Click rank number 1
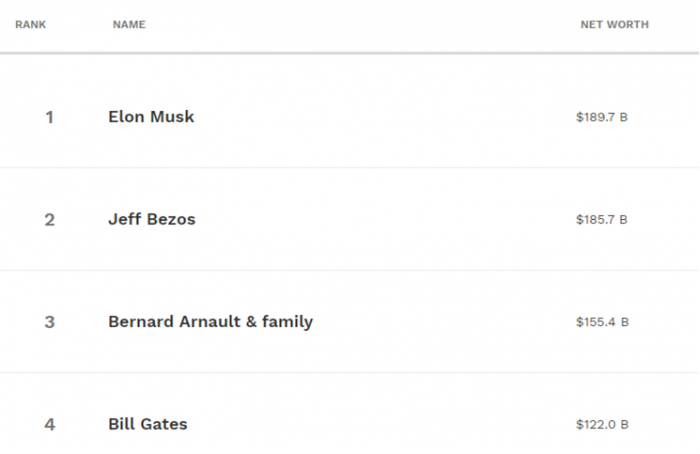Screen dimensions: 700x454 [x=49, y=118]
